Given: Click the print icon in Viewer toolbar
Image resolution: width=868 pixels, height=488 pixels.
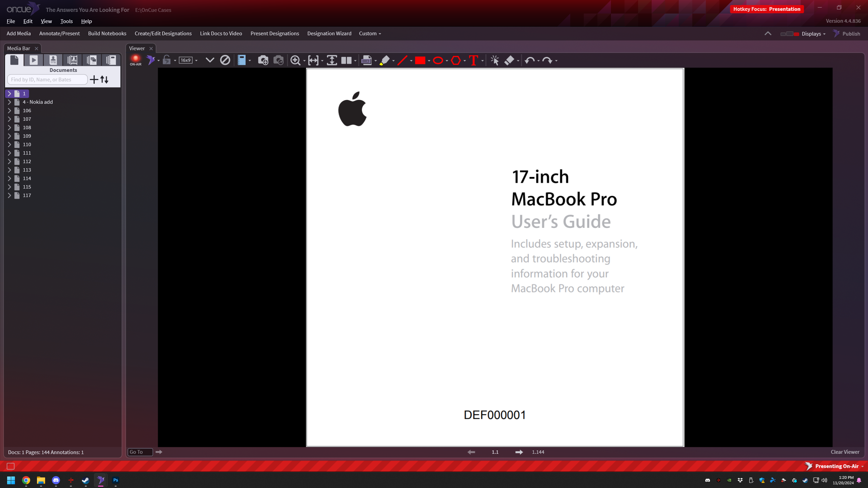Looking at the screenshot, I should [x=366, y=60].
